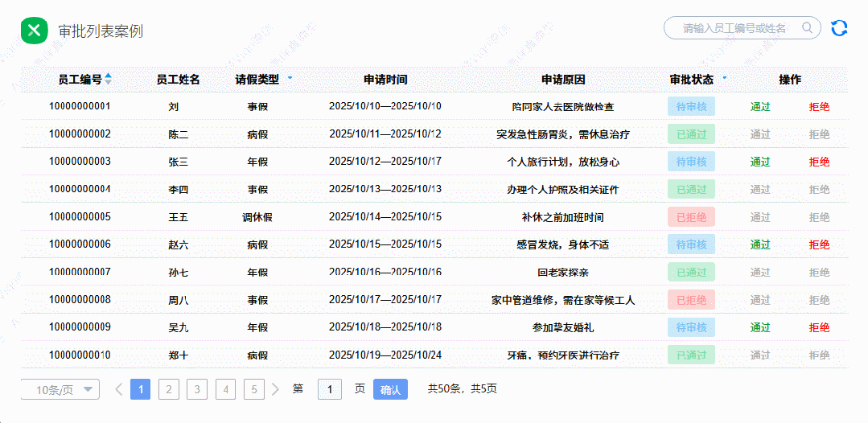Go to the next page arrow

click(x=275, y=389)
